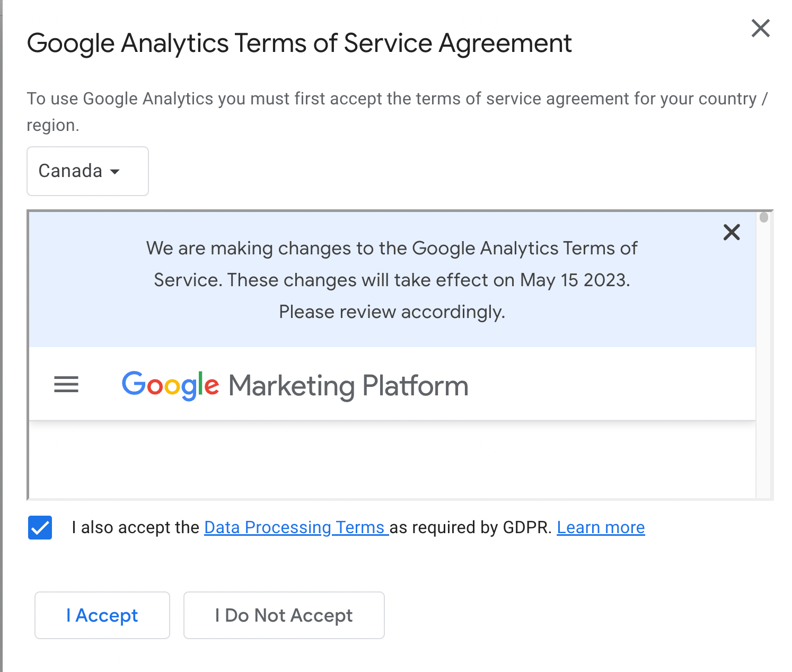Image resolution: width=792 pixels, height=672 pixels.
Task: Click the terms frame scrollbar thumb
Action: pos(764,217)
